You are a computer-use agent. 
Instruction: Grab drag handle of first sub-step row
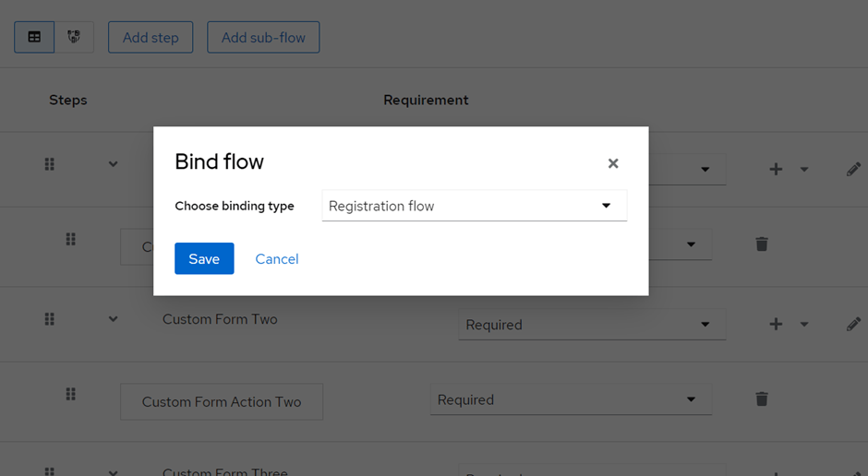(x=70, y=239)
